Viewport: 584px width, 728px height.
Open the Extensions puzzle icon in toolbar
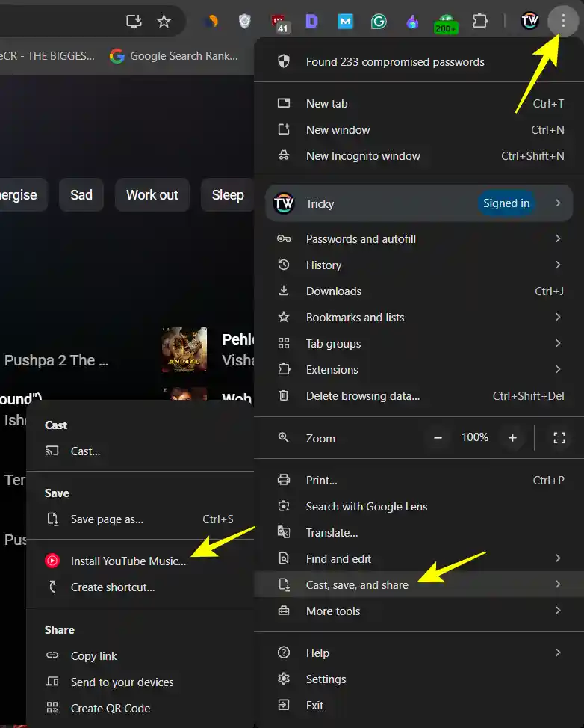pos(479,21)
